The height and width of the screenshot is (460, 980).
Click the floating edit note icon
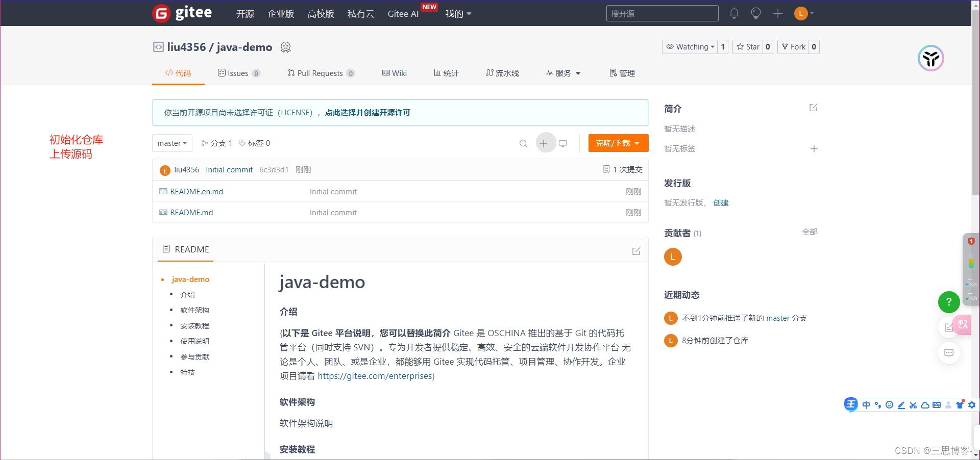point(948,327)
